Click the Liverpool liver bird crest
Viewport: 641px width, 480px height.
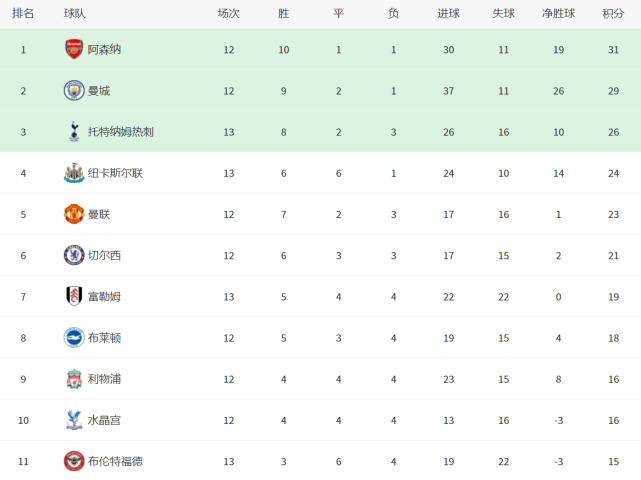pyautogui.click(x=74, y=379)
